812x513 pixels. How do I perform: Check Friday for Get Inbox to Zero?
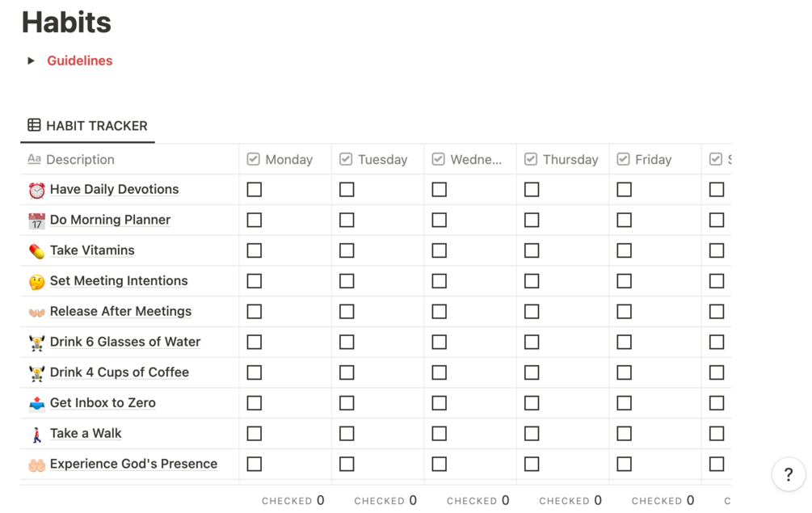pos(624,403)
